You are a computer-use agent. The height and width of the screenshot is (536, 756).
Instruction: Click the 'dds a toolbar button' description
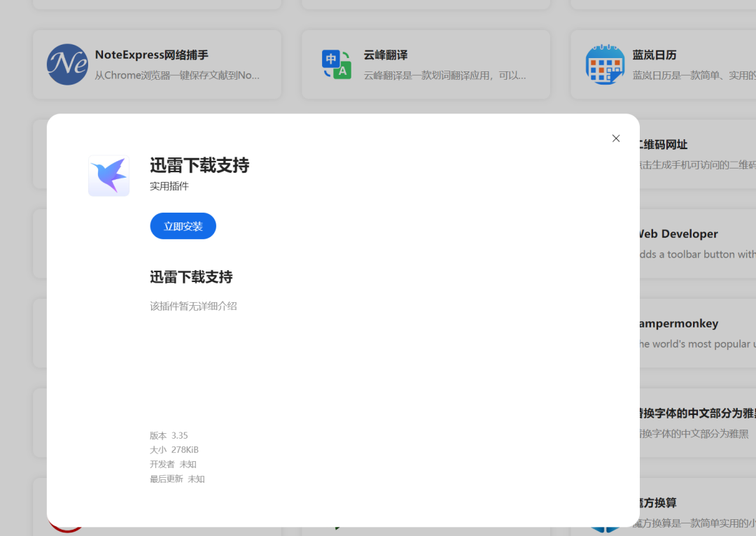[x=698, y=254]
